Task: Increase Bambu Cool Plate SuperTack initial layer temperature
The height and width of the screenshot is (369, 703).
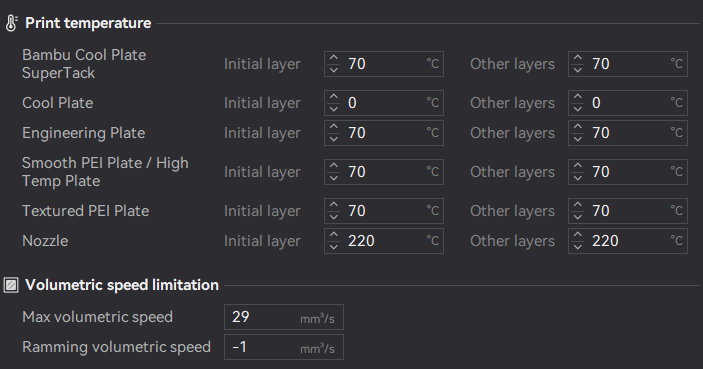Action: 334,58
